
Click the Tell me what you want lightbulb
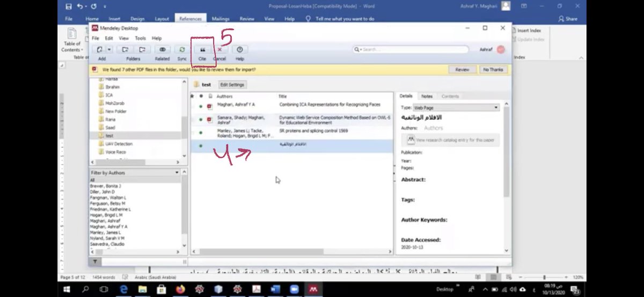(308, 19)
